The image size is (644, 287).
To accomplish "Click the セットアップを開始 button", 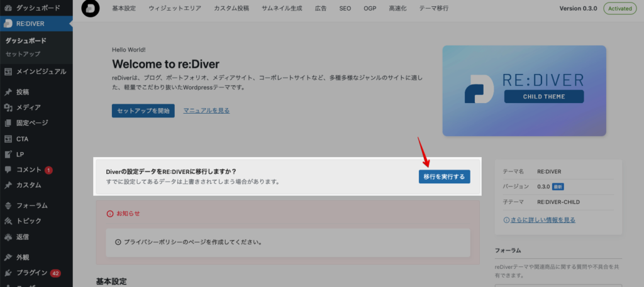I will click(143, 111).
